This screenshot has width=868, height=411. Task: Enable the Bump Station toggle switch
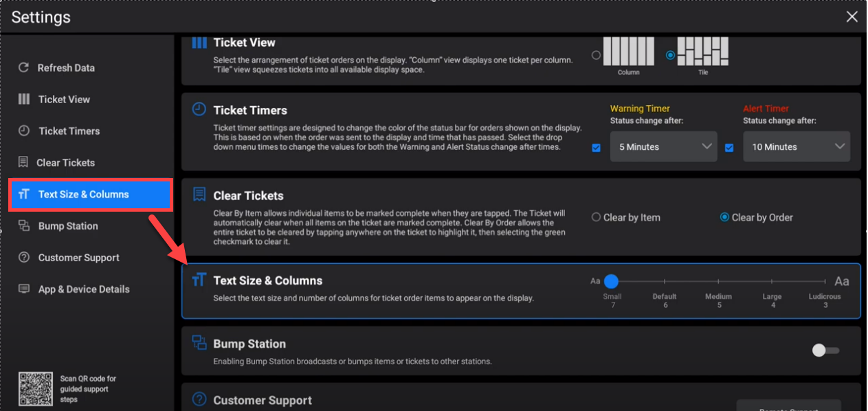pyautogui.click(x=825, y=351)
